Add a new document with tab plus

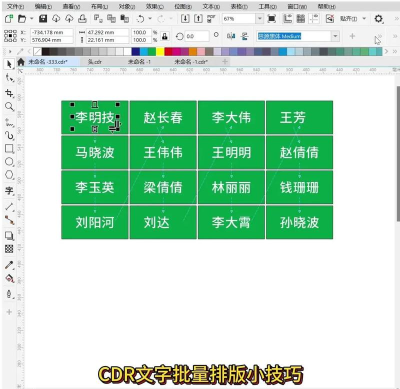(225, 62)
